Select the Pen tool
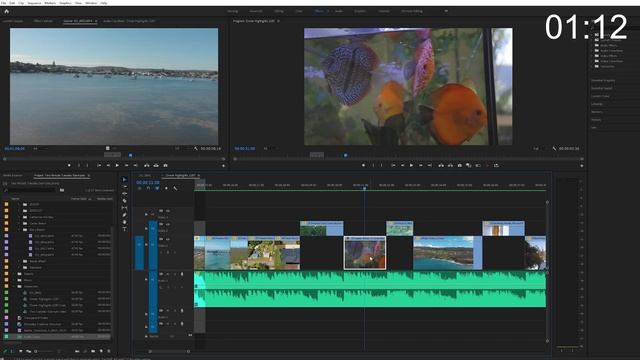This screenshot has width=640, height=360. [x=124, y=215]
